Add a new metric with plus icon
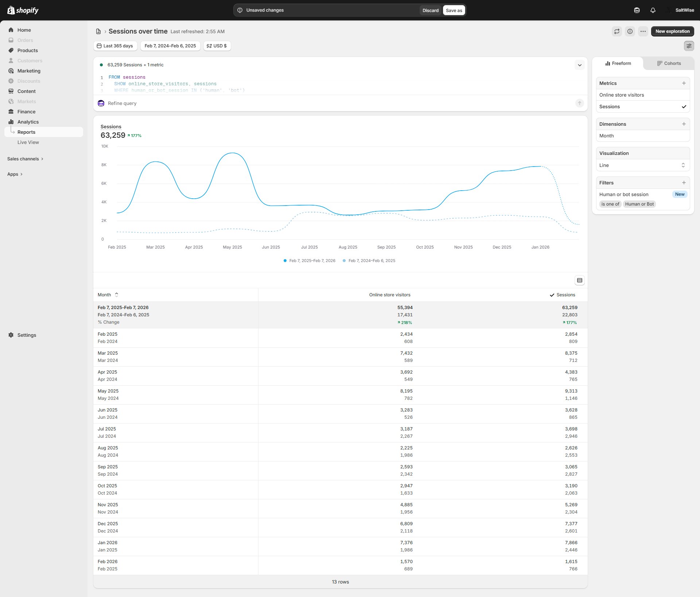Viewport: 700px width, 597px height. tap(684, 83)
